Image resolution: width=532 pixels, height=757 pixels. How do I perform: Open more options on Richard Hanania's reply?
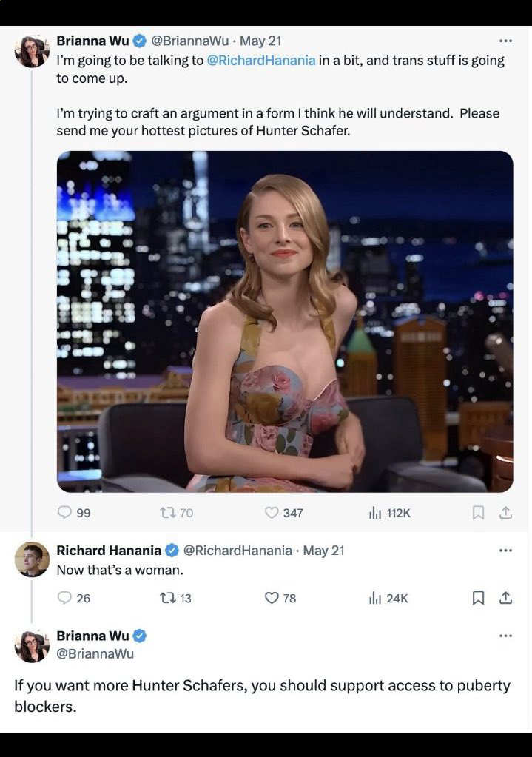pyautogui.click(x=505, y=551)
